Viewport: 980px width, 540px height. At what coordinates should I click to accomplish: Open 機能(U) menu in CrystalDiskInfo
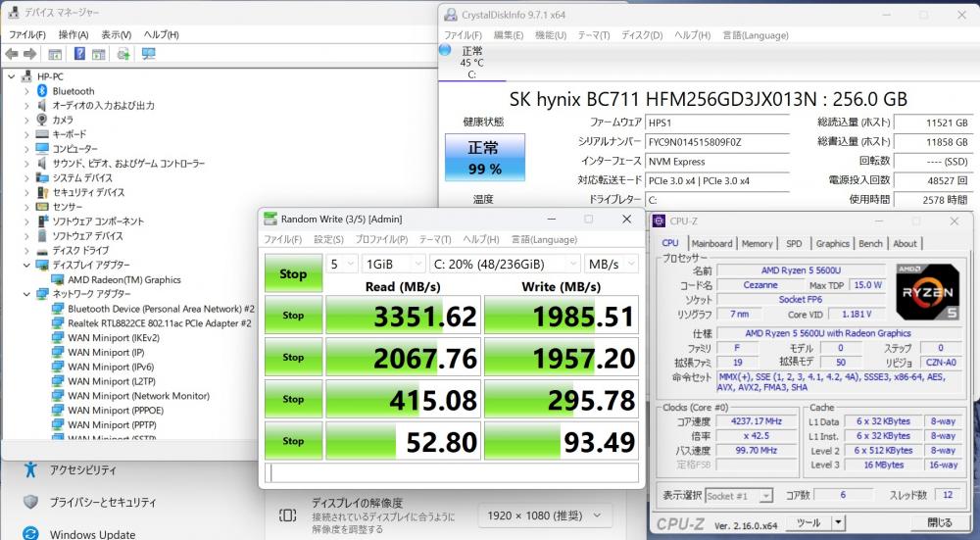coord(550,35)
